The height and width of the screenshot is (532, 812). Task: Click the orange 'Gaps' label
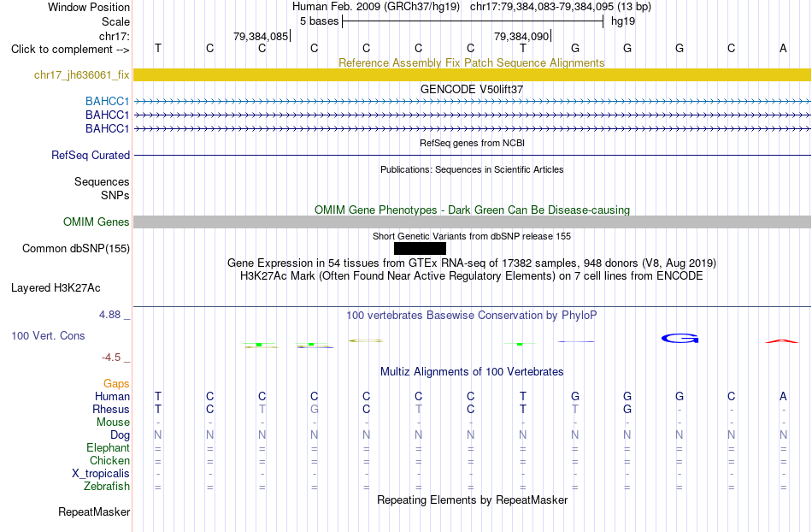click(x=116, y=383)
